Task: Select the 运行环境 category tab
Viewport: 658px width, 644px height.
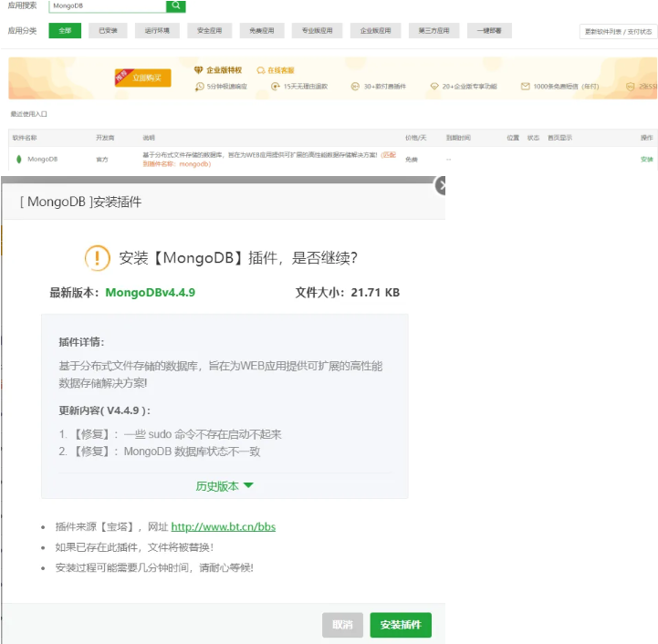Action: (157, 31)
